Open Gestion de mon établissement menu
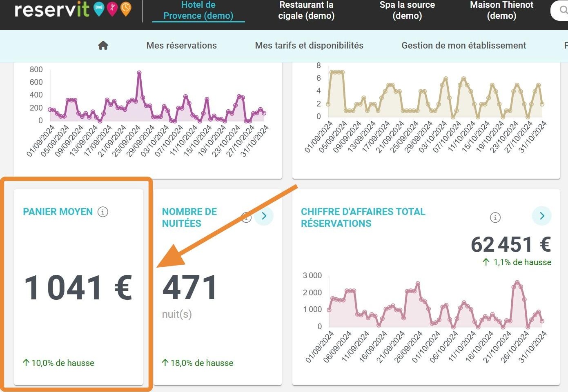 coord(464,45)
